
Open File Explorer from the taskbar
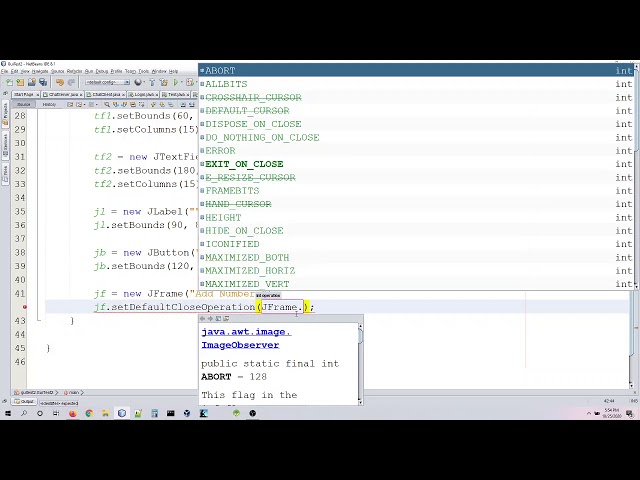coord(105,413)
